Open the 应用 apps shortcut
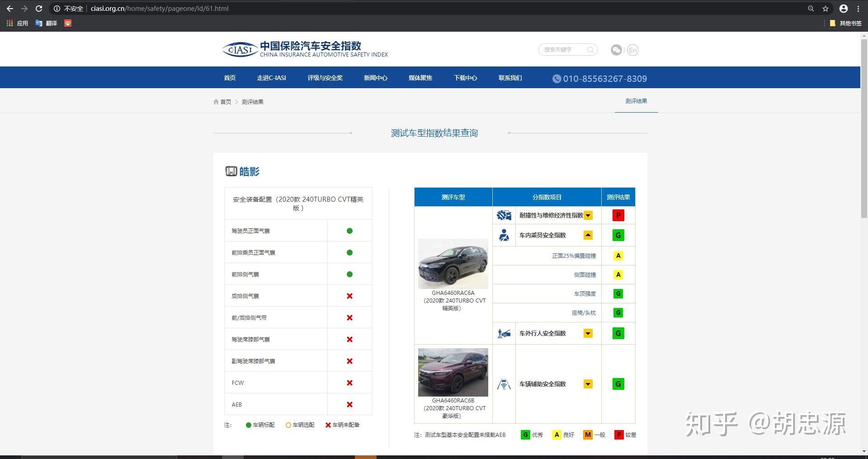868x459 pixels. (x=17, y=23)
